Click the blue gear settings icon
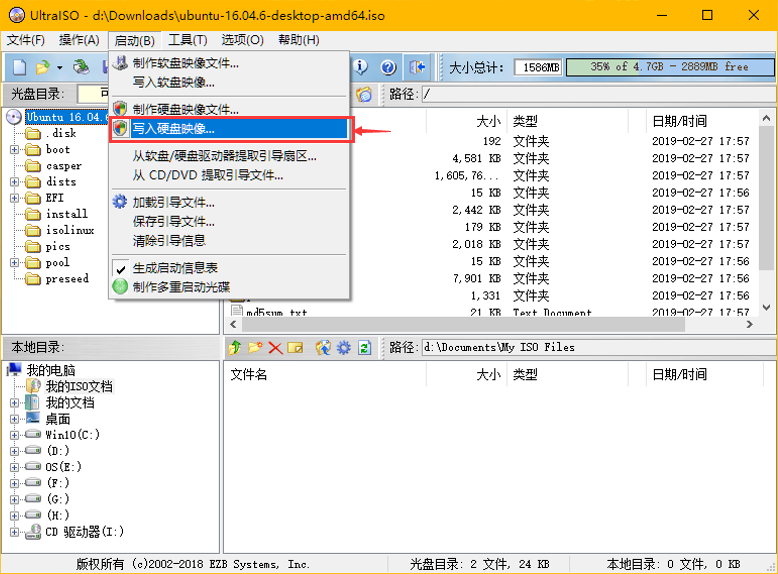This screenshot has height=574, width=778. tap(344, 347)
